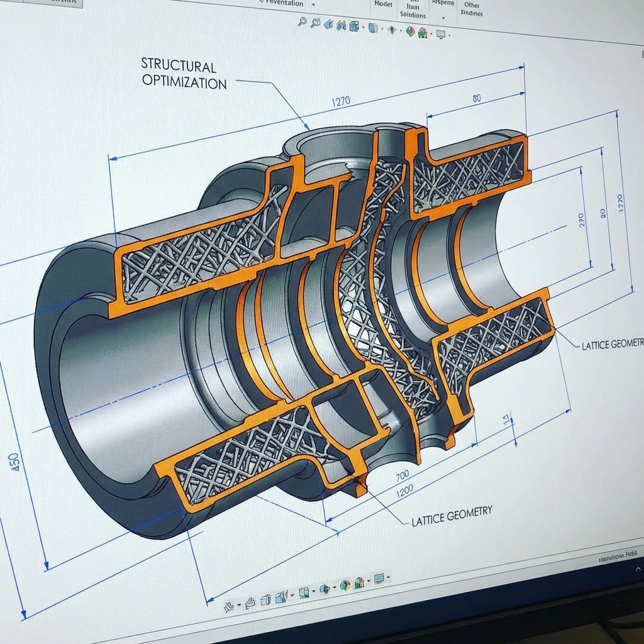Select the 1270 dimension value
The height and width of the screenshot is (644, 644).
tap(340, 101)
